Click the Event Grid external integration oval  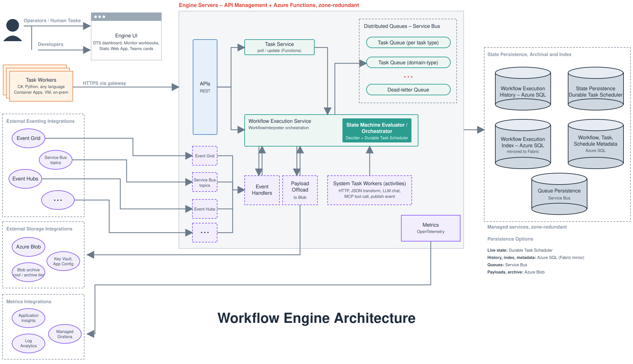(x=28, y=138)
